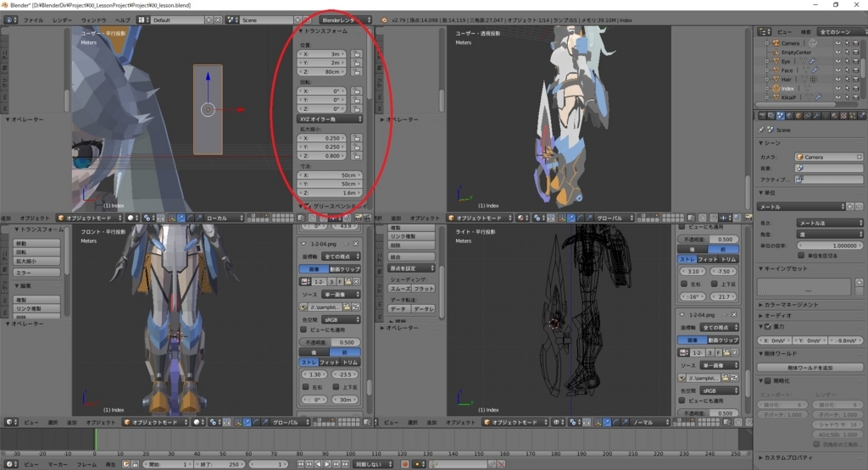The height and width of the screenshot is (470, 868).
Task: Toggle selectability cursor of Face in outliner
Action: [847, 70]
